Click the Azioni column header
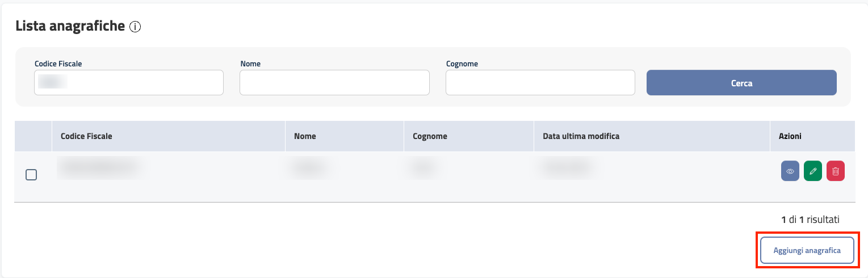868x278 pixels. pyautogui.click(x=790, y=136)
